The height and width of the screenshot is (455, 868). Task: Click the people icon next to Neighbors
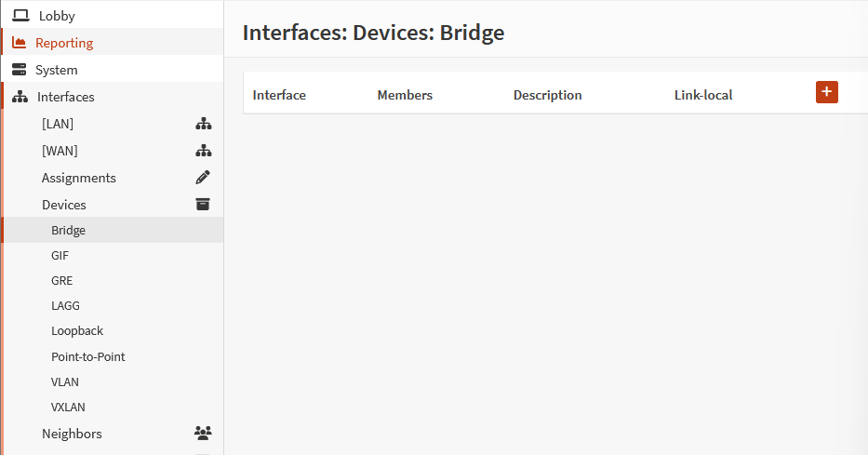(203, 434)
